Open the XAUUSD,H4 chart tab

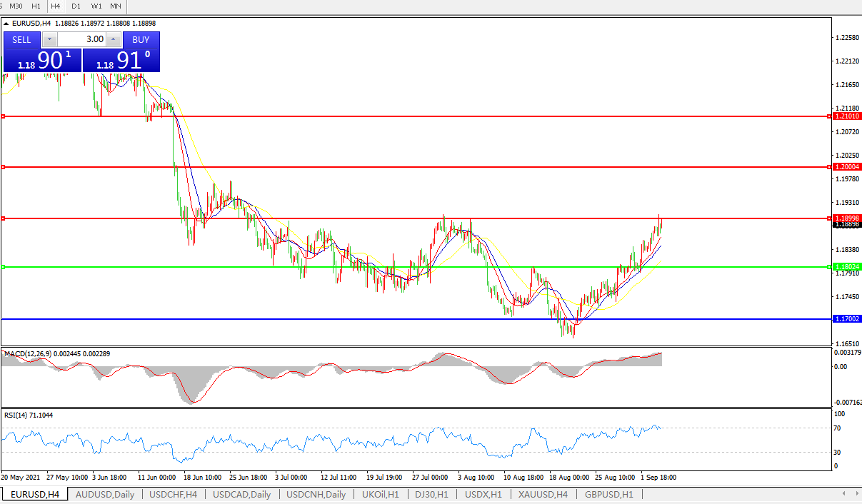(x=543, y=494)
